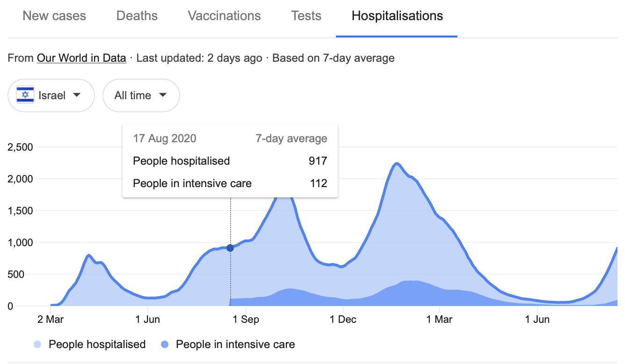
Task: Click the light blue People hospitalised legend dot
Action: (38, 345)
